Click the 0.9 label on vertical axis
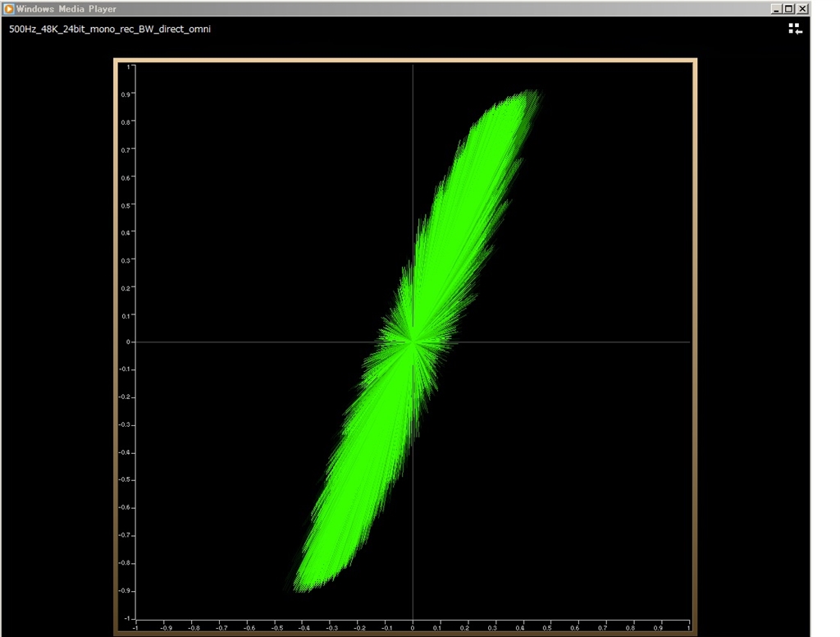The width and height of the screenshot is (840, 637). coord(126,94)
